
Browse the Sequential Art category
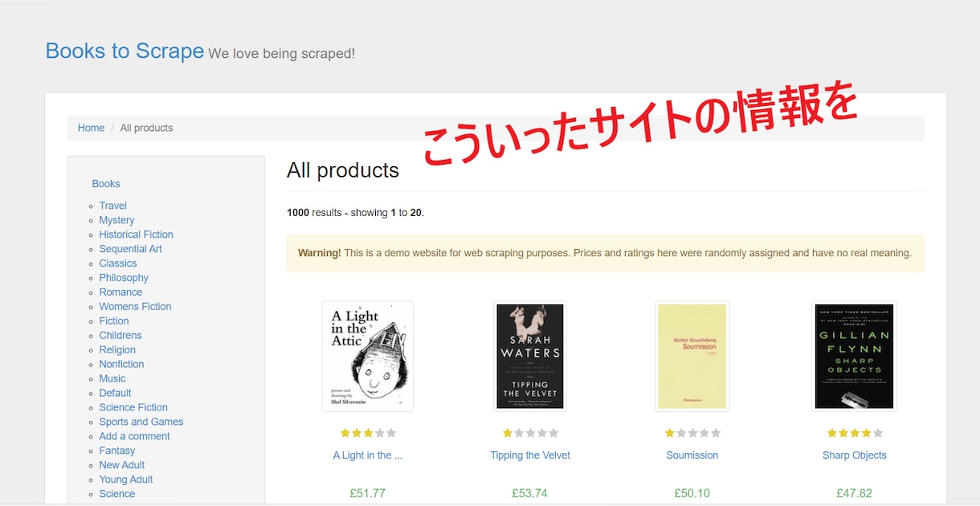(x=131, y=249)
